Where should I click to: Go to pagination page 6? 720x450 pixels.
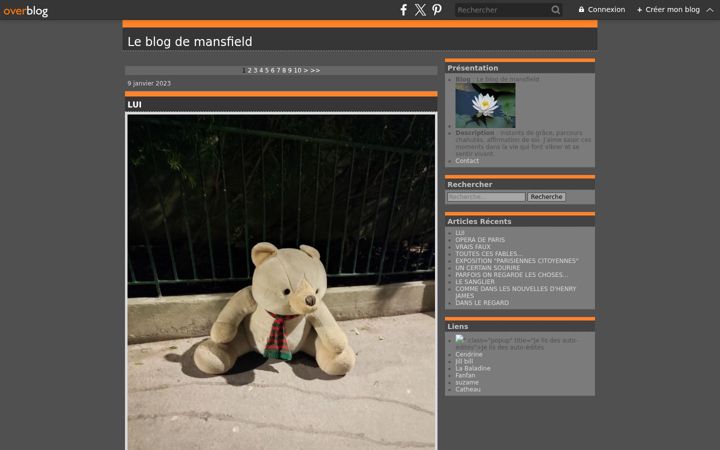272,70
